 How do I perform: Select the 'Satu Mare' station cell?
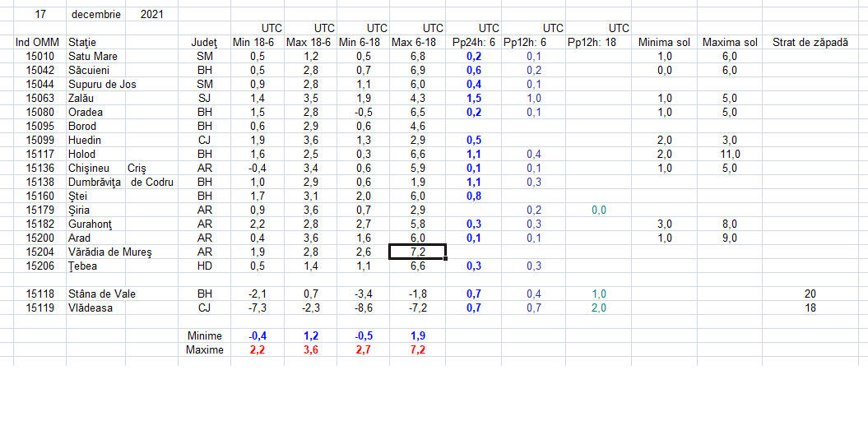pos(95,56)
